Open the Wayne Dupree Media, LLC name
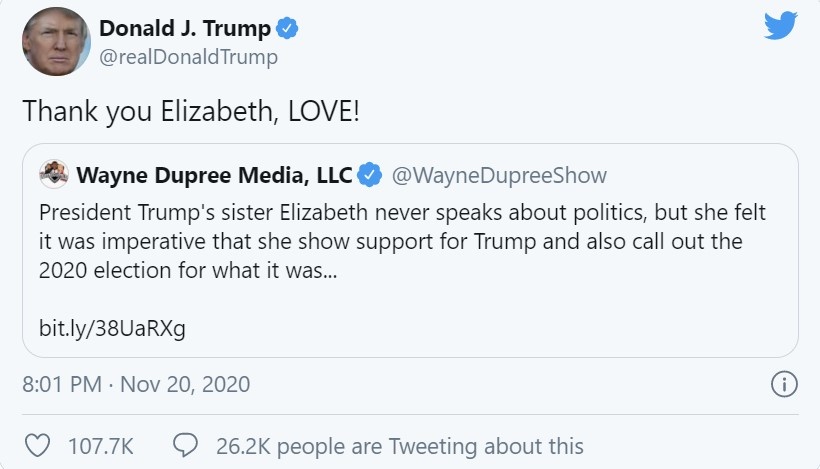The width and height of the screenshot is (820, 469). (214, 176)
